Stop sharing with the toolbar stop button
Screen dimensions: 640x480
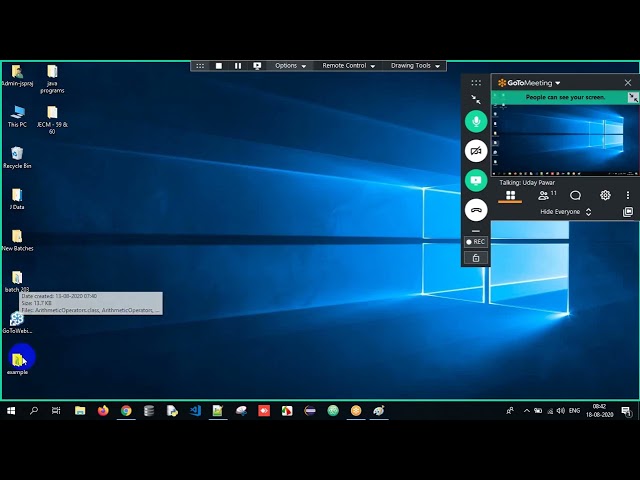[219, 66]
